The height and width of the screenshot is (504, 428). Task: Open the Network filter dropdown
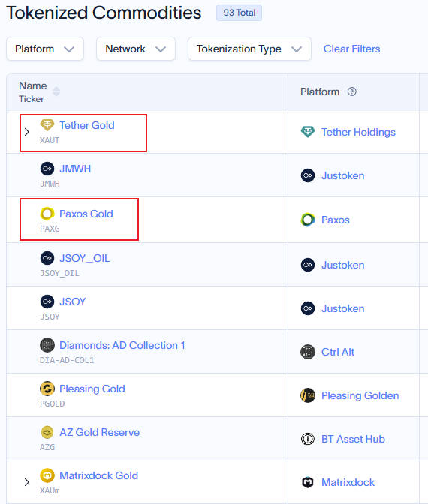(136, 49)
